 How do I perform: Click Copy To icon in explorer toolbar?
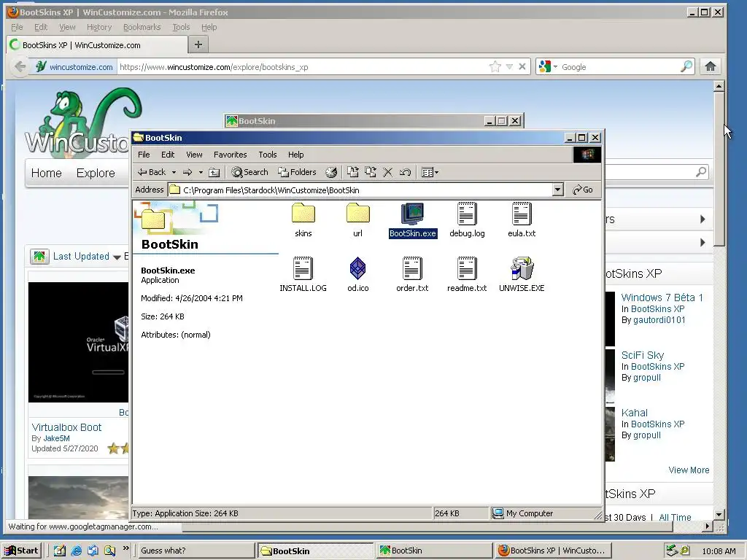370,172
